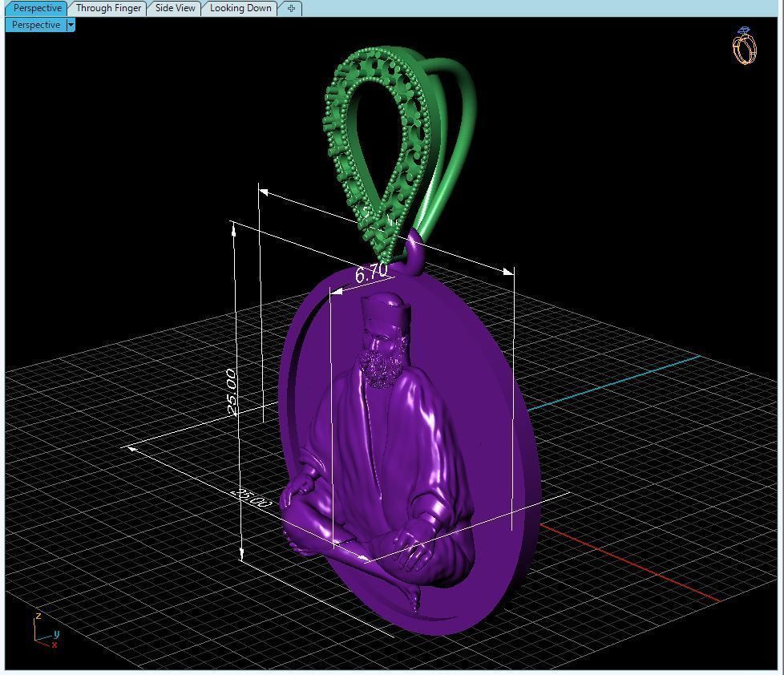Switch to the Looking Down tab
Viewport: 784px width, 675px height.
coord(240,8)
